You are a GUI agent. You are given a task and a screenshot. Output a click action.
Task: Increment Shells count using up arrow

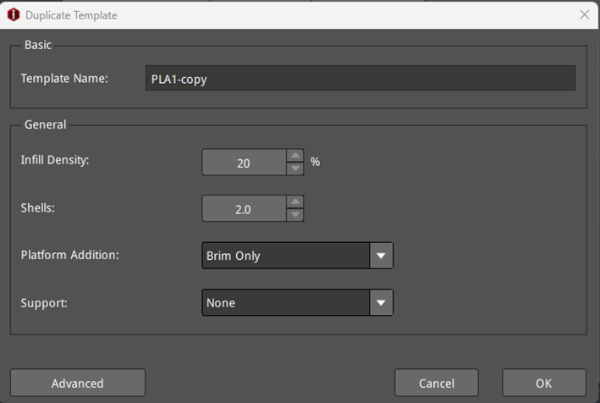click(x=294, y=201)
